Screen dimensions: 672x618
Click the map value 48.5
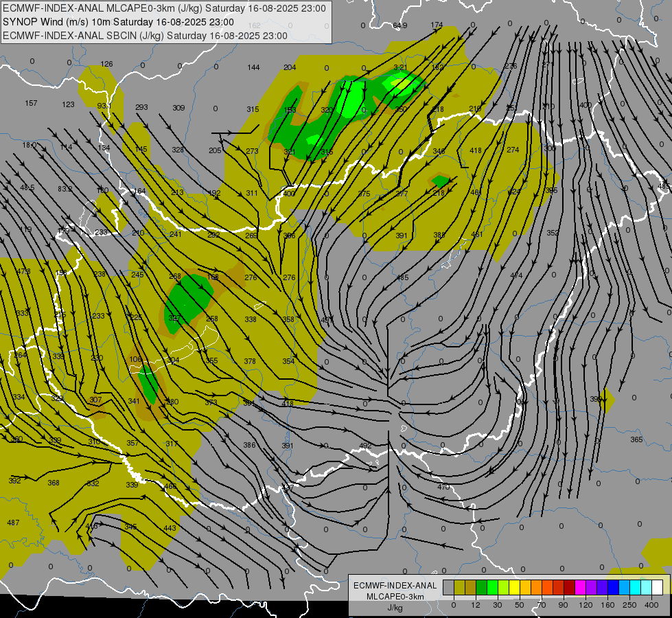click(27, 188)
